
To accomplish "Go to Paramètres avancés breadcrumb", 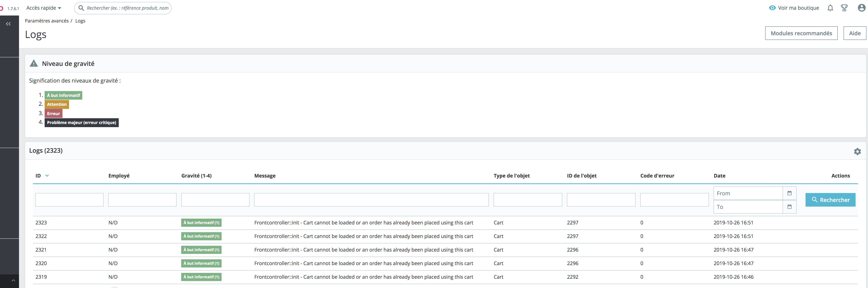I will tap(47, 21).
